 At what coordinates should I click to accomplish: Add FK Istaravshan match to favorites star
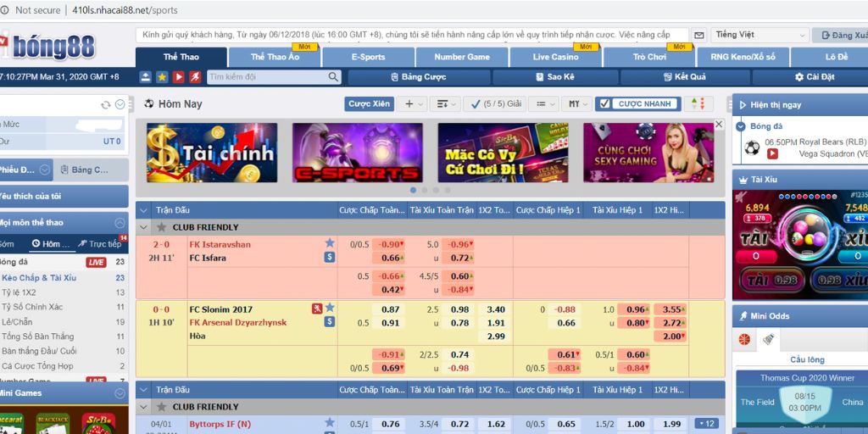click(x=330, y=243)
